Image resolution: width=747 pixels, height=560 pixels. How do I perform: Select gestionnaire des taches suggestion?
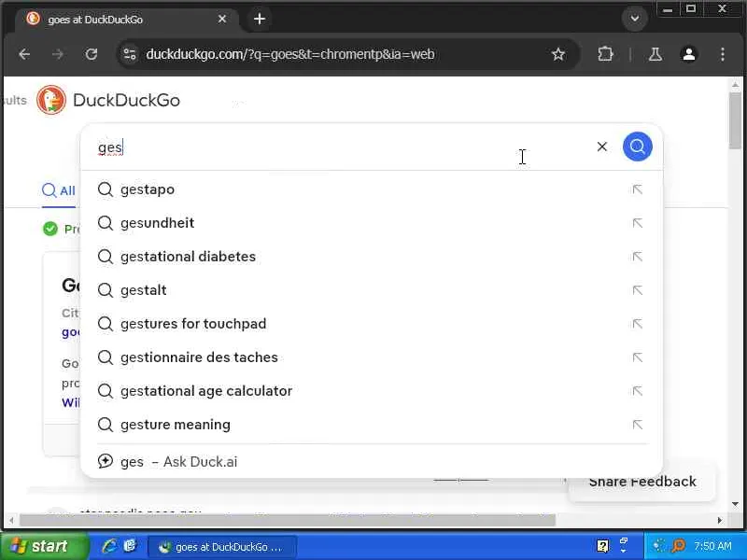372,357
